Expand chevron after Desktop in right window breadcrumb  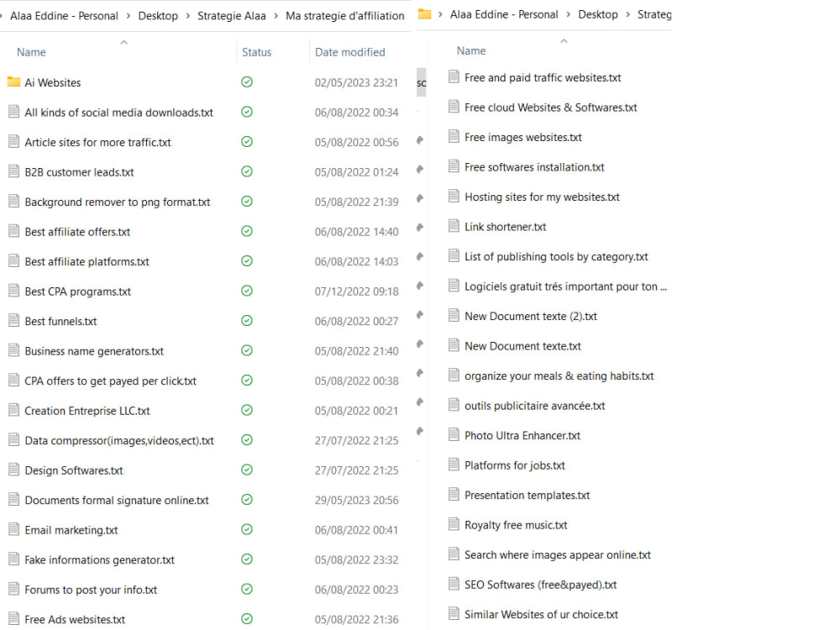[x=627, y=14]
